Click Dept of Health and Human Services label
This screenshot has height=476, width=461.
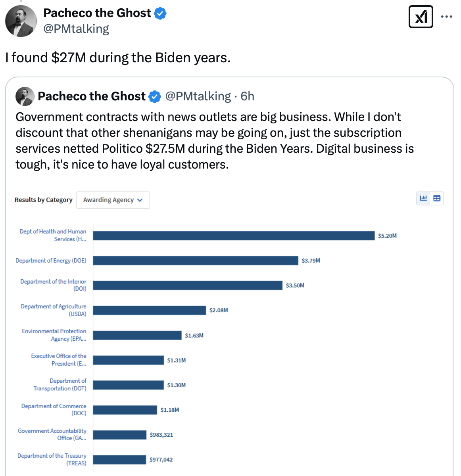pyautogui.click(x=53, y=235)
